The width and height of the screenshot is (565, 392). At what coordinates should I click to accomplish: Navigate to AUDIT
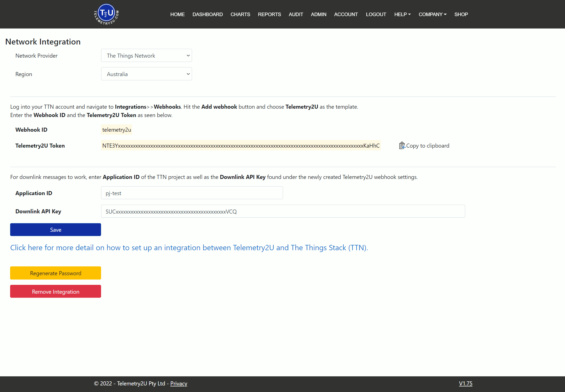pyautogui.click(x=296, y=14)
